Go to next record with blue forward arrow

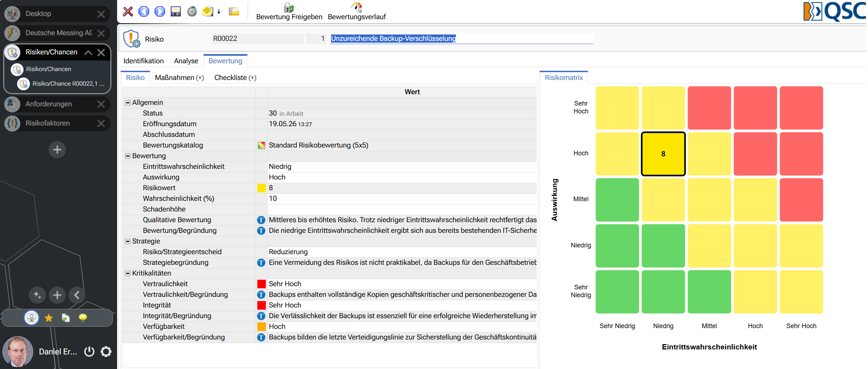160,12
